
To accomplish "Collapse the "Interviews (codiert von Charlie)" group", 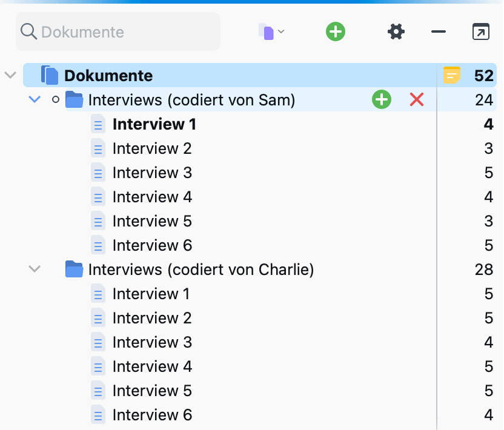I will (35, 270).
